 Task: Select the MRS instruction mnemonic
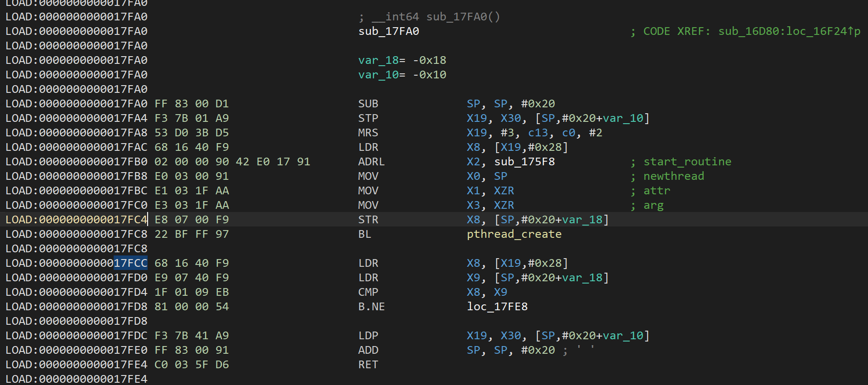tap(368, 133)
